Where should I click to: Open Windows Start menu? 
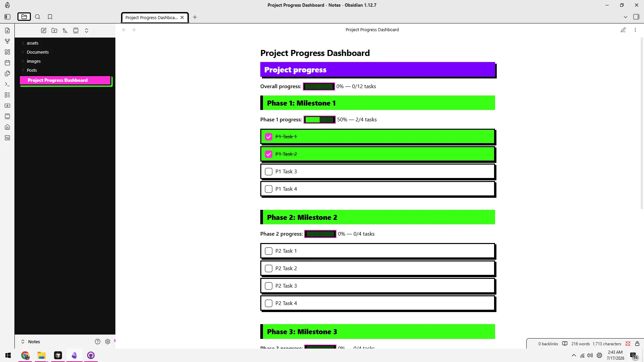tap(8, 355)
